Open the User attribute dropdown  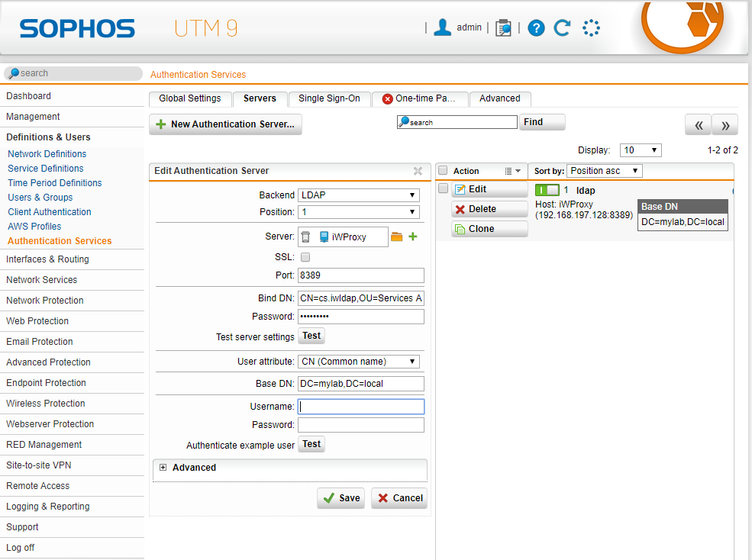pos(359,362)
